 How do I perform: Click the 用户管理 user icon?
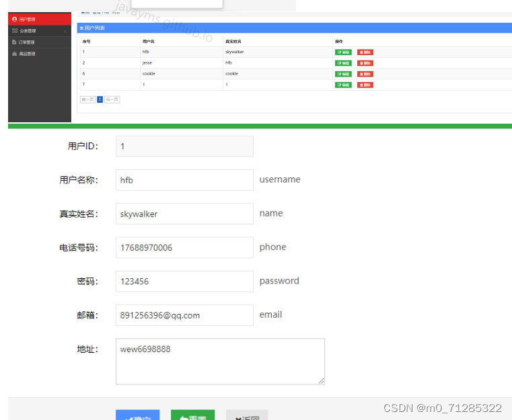pos(14,19)
